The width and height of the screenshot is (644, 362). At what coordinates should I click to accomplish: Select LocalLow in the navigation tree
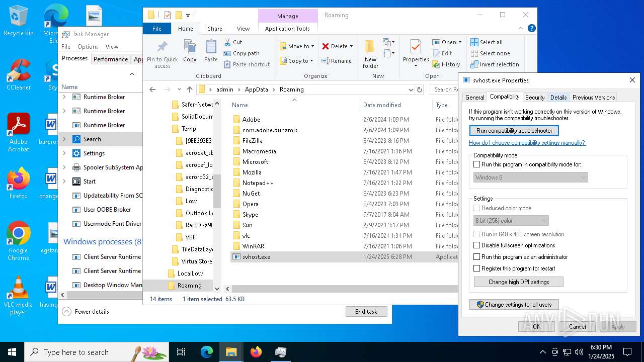tap(190, 274)
